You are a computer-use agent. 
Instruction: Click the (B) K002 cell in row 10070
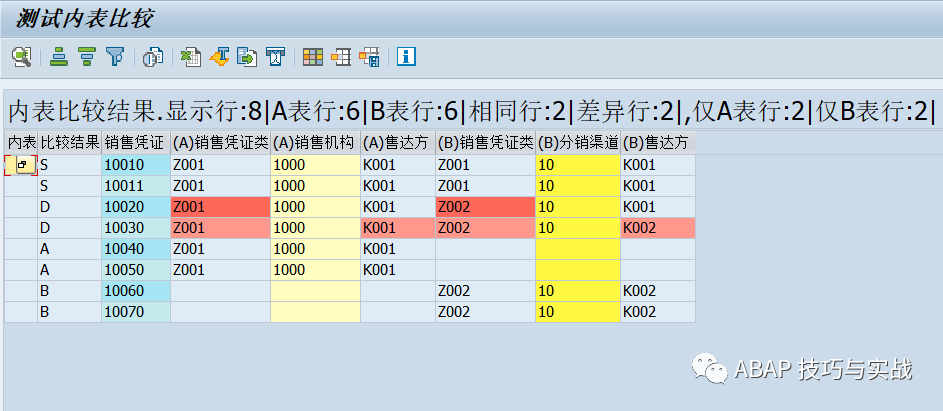tap(658, 312)
